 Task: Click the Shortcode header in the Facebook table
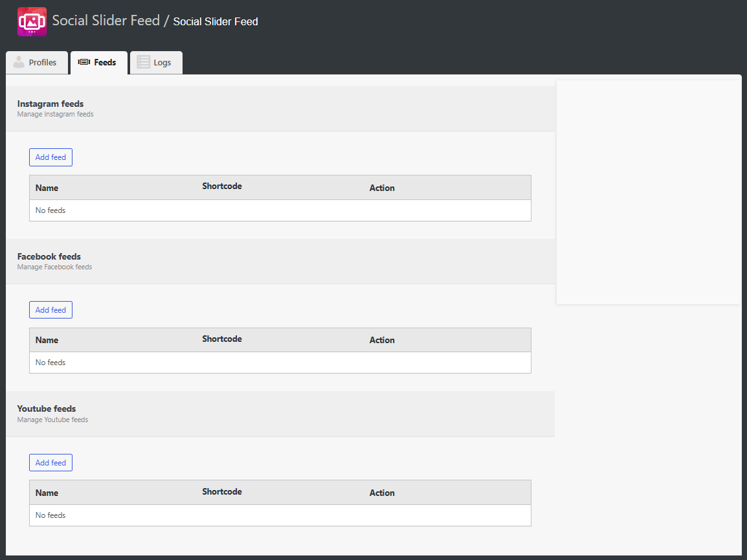(222, 339)
